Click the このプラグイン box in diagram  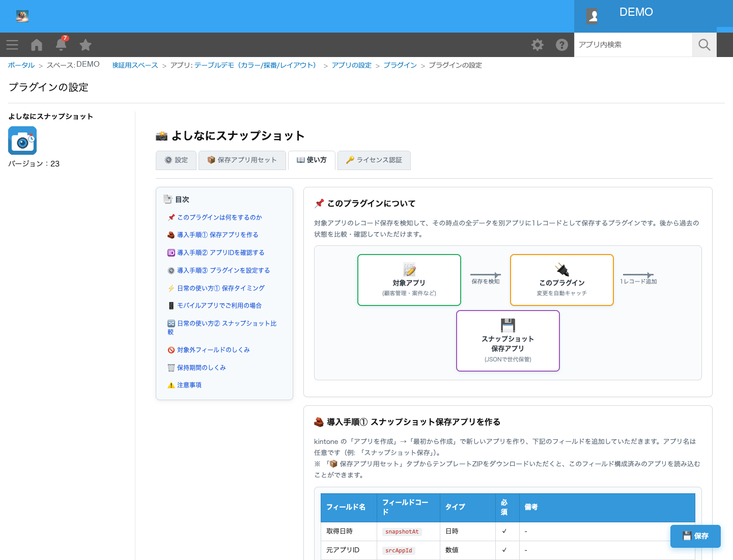point(562,280)
